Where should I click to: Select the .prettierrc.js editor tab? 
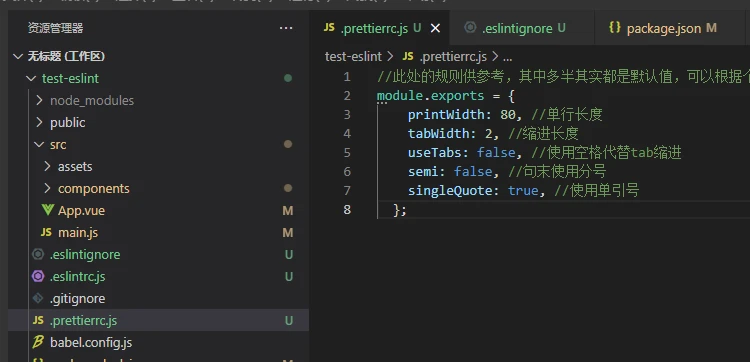click(x=380, y=29)
